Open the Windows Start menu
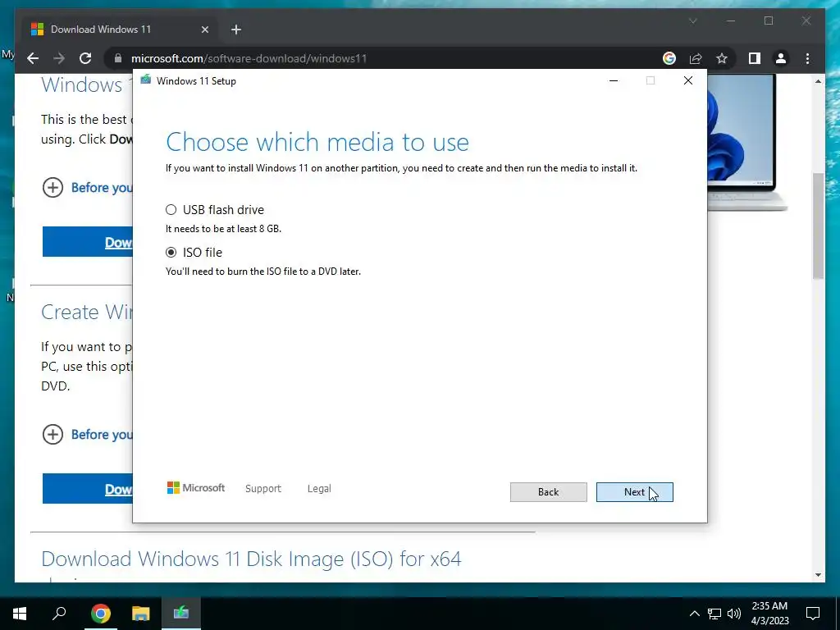 tap(20, 614)
